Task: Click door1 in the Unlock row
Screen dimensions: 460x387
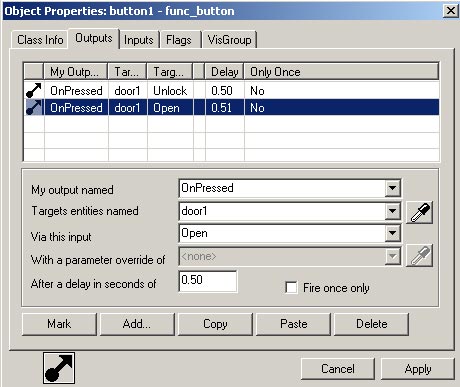Action: (127, 91)
